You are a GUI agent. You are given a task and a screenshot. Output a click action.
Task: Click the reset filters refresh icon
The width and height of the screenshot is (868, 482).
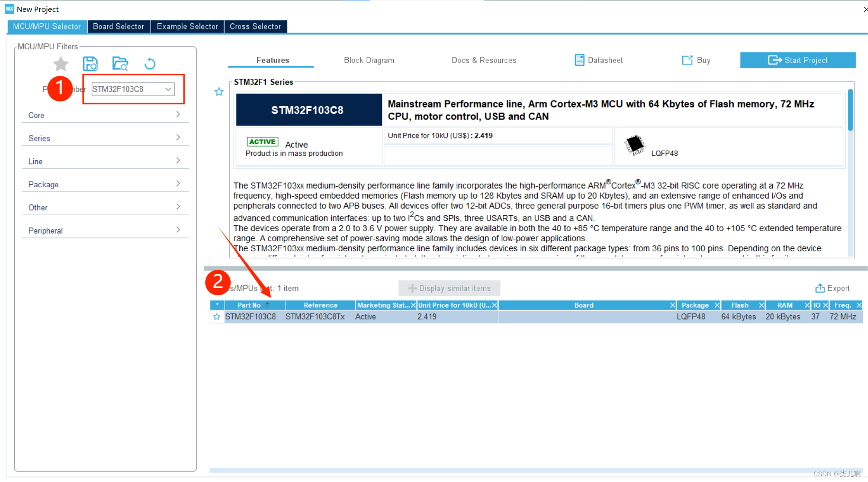click(x=150, y=64)
